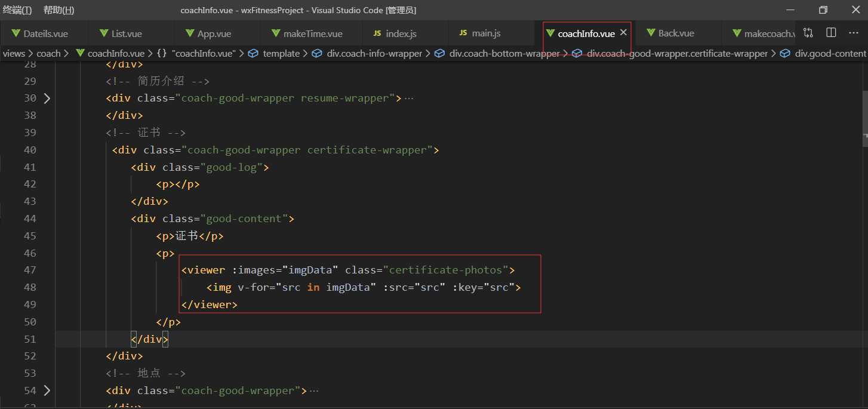Switch to the makeTime.vue tab
The image size is (868, 409).
point(312,33)
